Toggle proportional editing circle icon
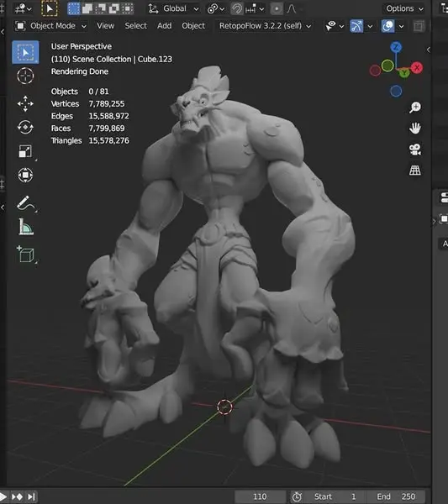The width and height of the screenshot is (448, 504). point(277,8)
